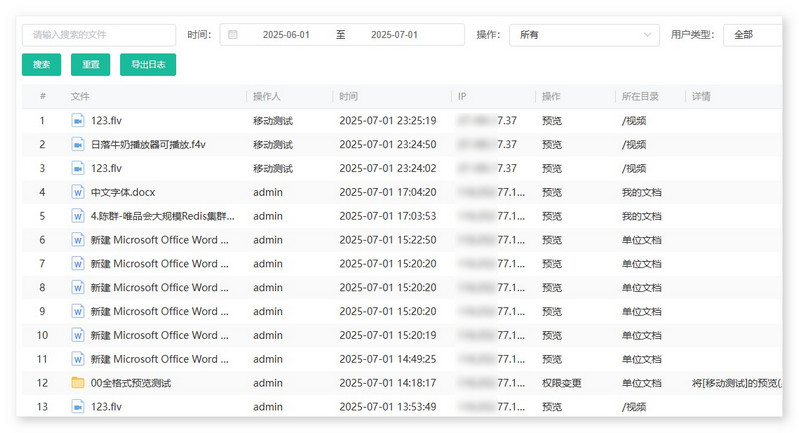Viewport: 799px width, 433px height.
Task: Click the 将[移动测试]的预览 detail text
Action: (x=737, y=383)
